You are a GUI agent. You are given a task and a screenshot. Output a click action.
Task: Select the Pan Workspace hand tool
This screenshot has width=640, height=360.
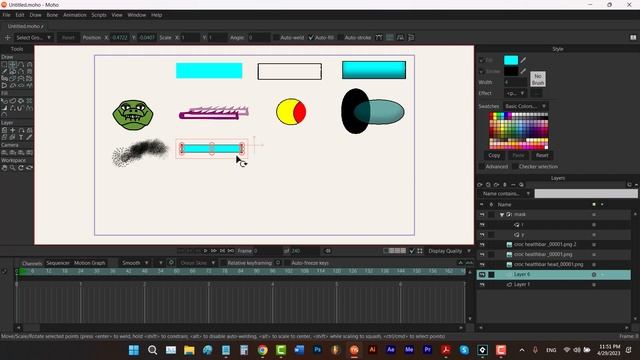(4, 168)
